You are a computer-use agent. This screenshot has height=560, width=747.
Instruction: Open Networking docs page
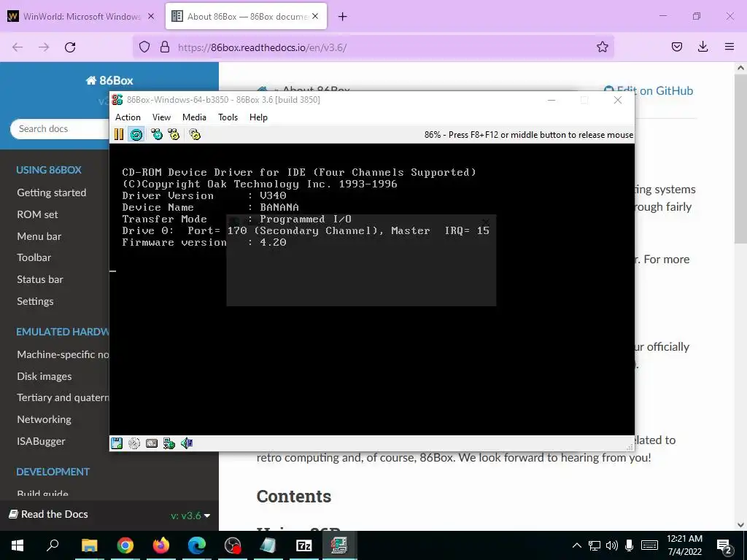pos(44,419)
